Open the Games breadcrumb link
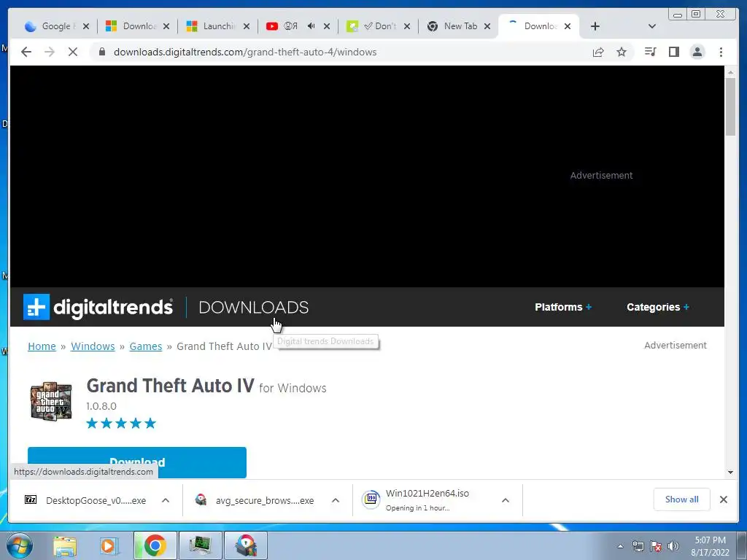Image resolution: width=747 pixels, height=560 pixels. (x=146, y=346)
